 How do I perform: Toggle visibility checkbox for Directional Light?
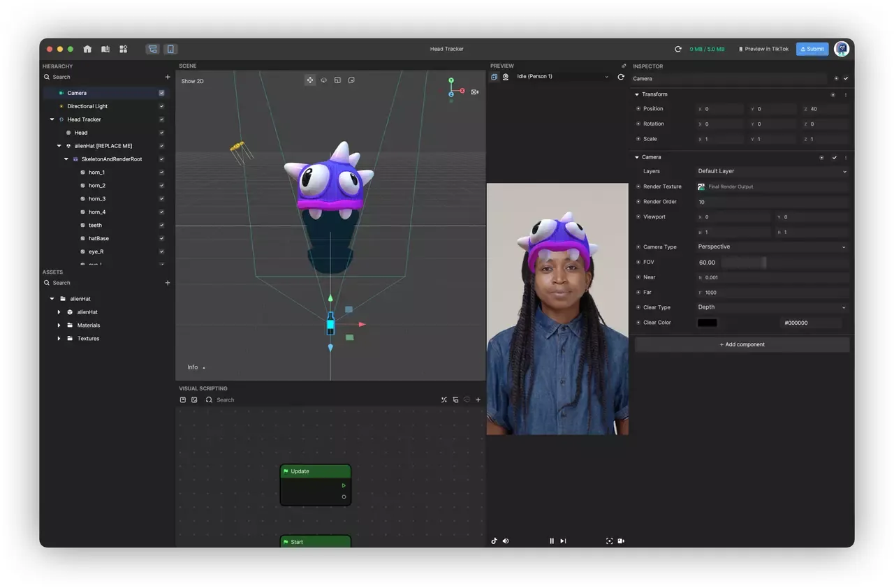pos(161,106)
